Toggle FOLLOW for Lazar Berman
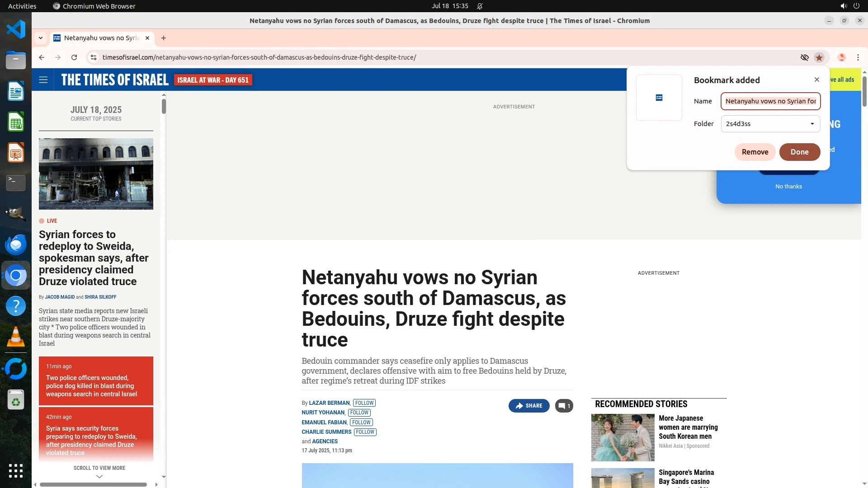 [x=364, y=403]
